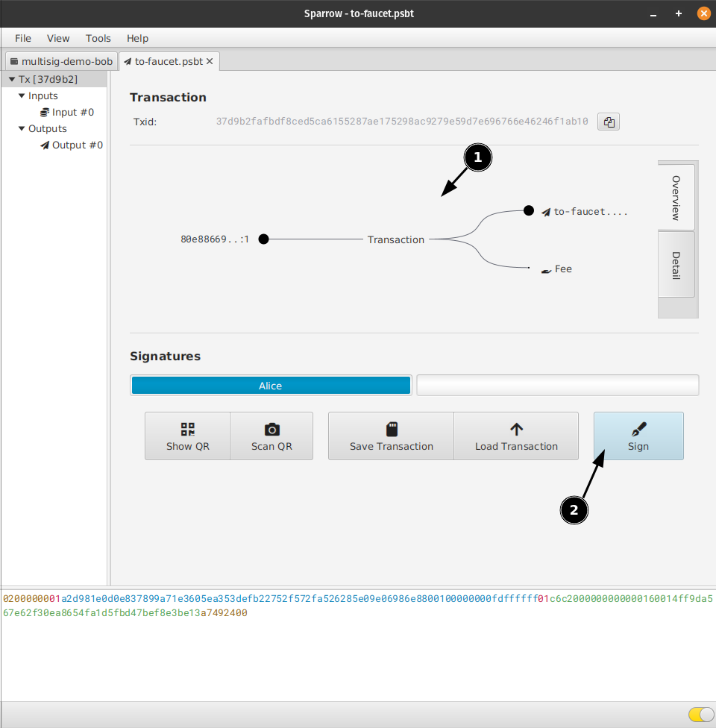Click the QR code icon on Show QR
716x728 pixels.
pos(188,429)
